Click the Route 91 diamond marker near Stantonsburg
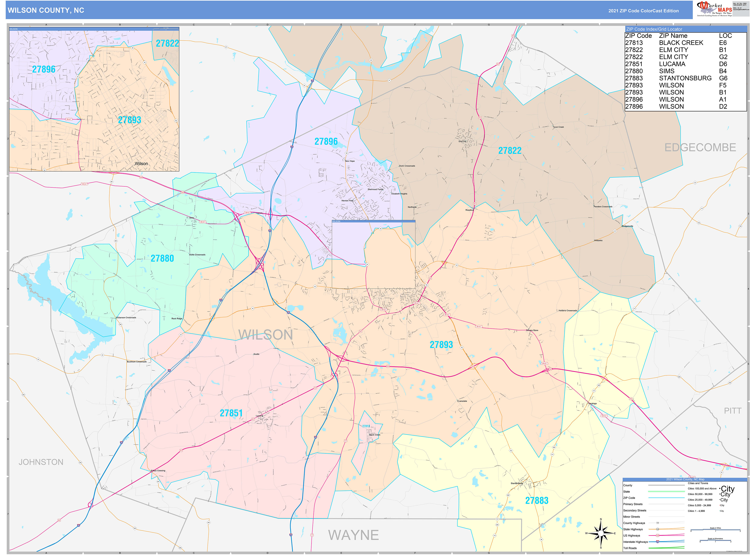756x555 pixels. point(722,472)
